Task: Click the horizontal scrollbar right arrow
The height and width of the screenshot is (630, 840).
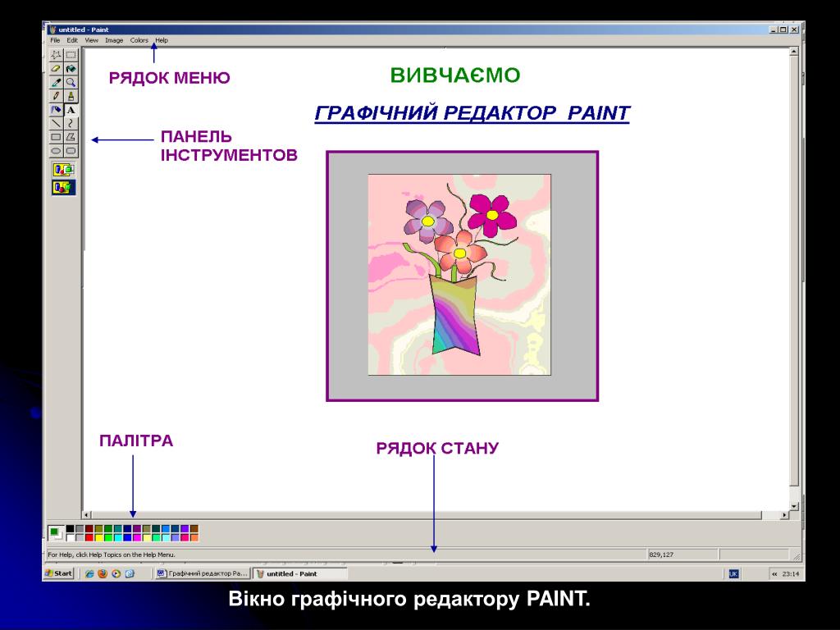Action: [784, 515]
